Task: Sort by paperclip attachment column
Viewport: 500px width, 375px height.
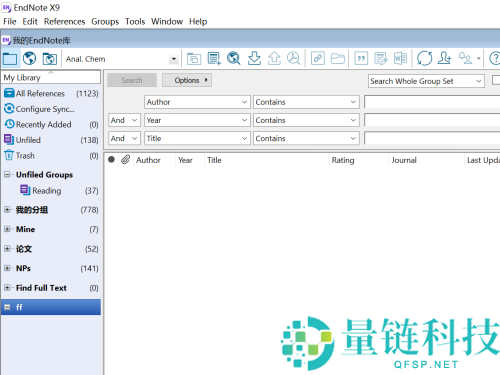Action: 125,160
